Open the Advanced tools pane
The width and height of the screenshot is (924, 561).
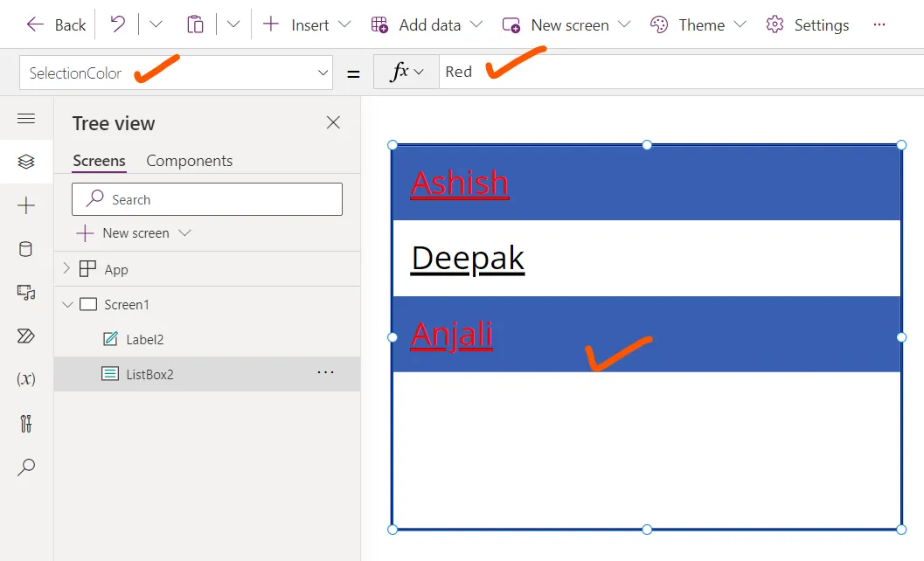(x=27, y=424)
